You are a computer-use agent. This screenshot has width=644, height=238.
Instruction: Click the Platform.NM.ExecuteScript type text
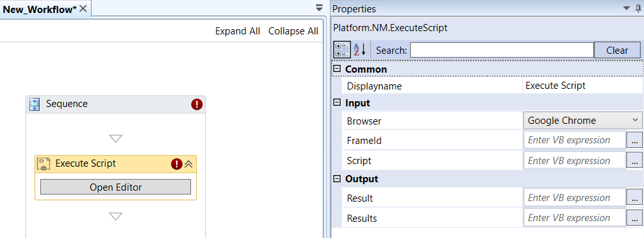(x=390, y=29)
